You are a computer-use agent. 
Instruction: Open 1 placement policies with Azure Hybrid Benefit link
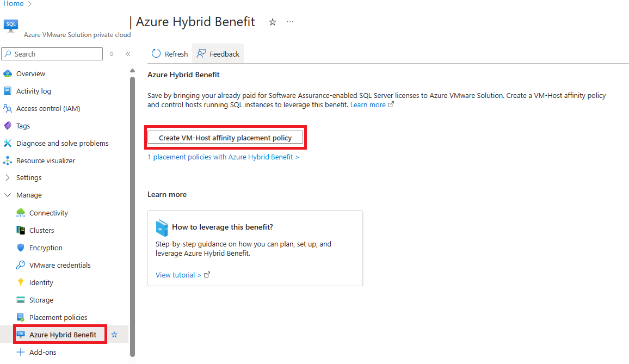(x=223, y=157)
